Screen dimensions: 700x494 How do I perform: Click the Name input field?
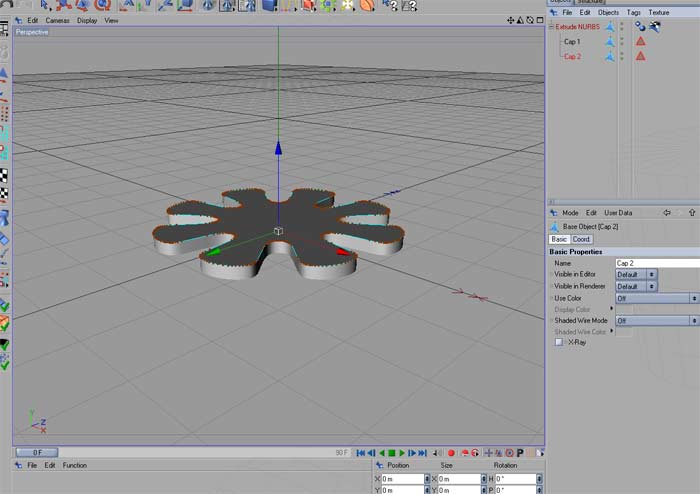click(x=657, y=262)
